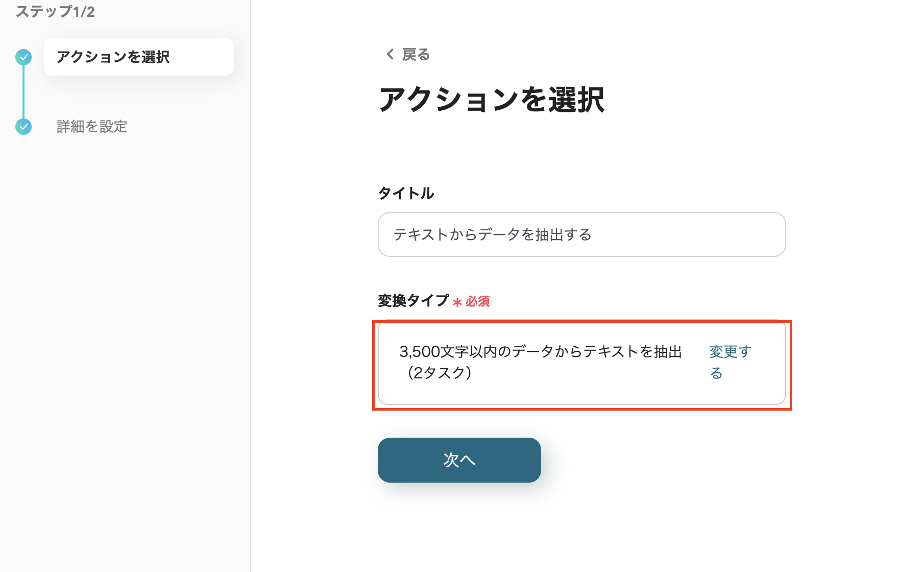Click the 変換タイプ field label
Image resolution: width=924 pixels, height=572 pixels.
(x=413, y=300)
